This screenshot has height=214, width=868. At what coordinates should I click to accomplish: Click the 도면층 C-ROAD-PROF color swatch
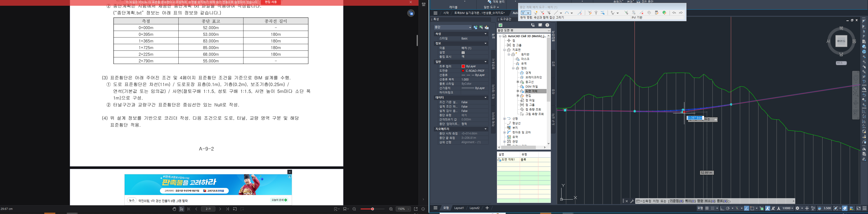click(463, 71)
